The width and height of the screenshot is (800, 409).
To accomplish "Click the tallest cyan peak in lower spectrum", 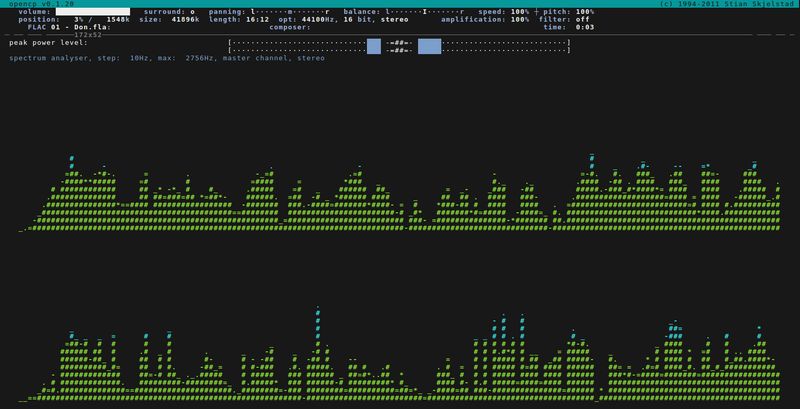I will point(317,322).
